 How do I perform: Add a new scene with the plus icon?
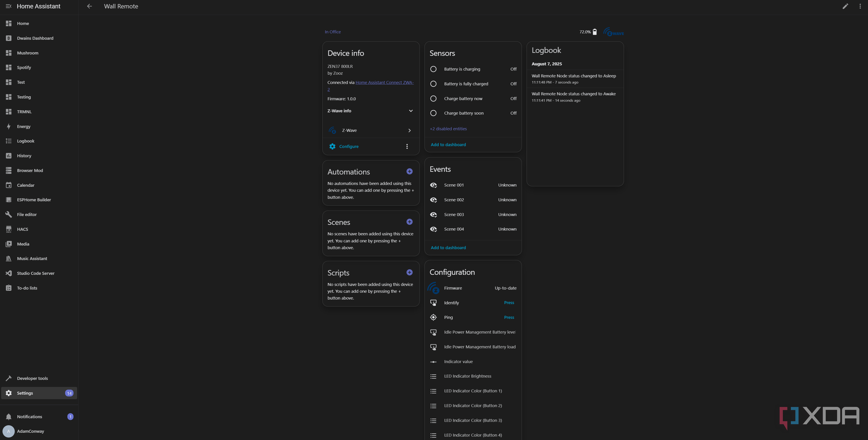(x=409, y=222)
